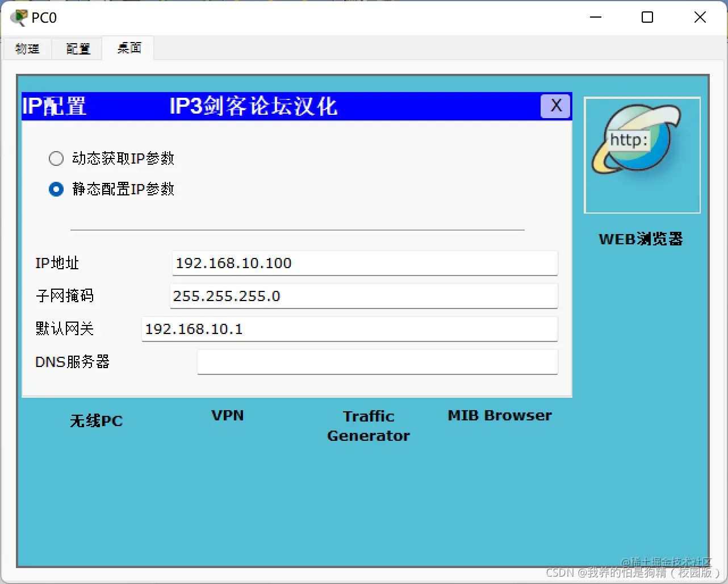
Task: Open the MIB Browser app
Action: click(500, 415)
